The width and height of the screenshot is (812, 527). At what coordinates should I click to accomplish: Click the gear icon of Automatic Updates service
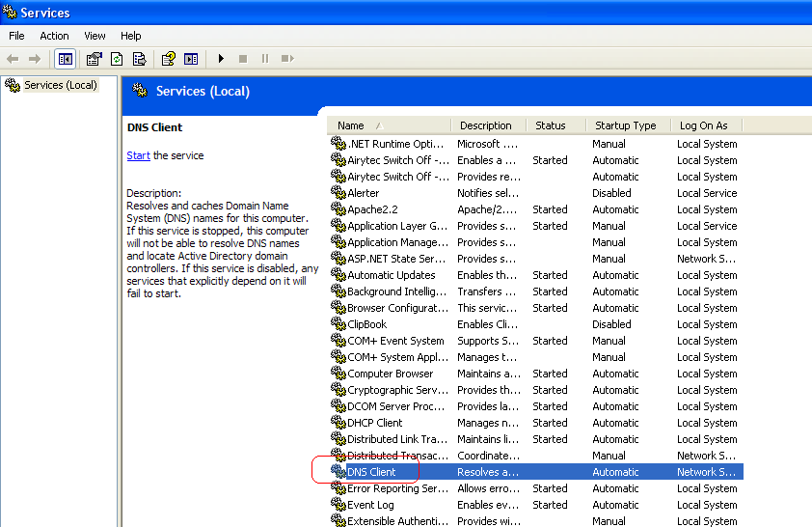(x=338, y=275)
